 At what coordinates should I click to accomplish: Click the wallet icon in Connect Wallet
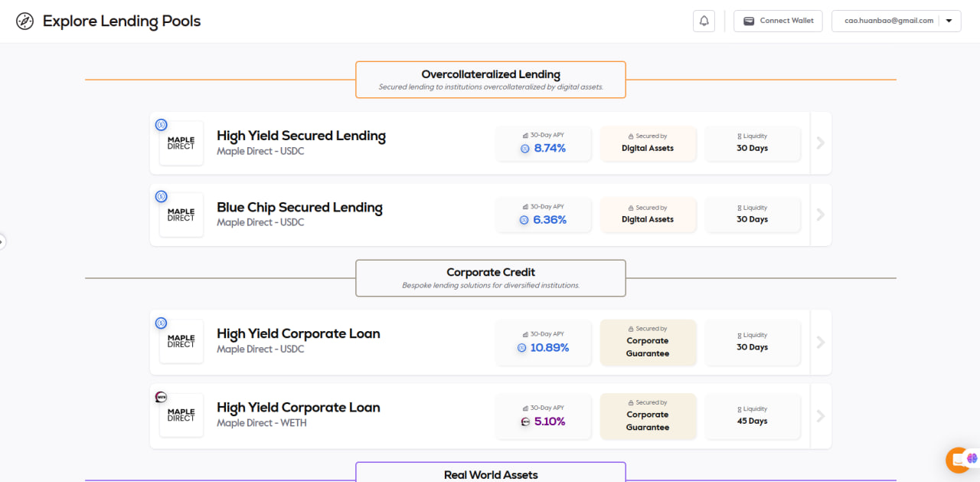click(749, 21)
